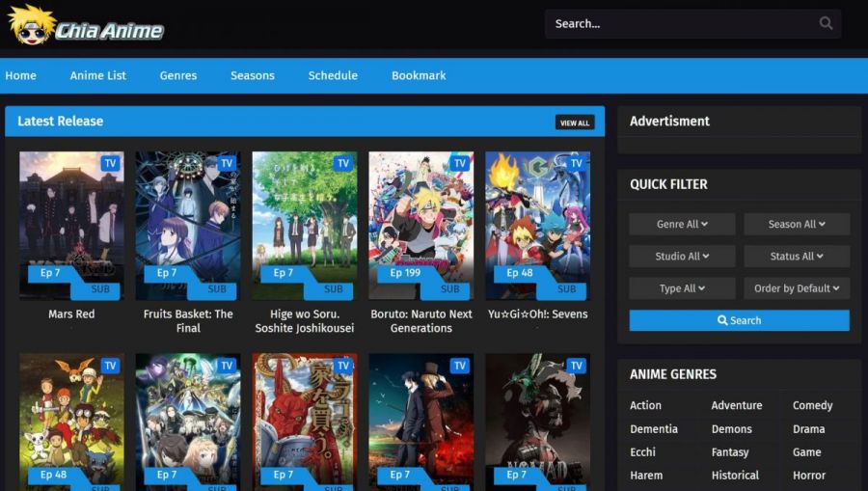The width and height of the screenshot is (868, 491).
Task: Click the TV badge on Hige wo Soru poster
Action: pyautogui.click(x=343, y=163)
